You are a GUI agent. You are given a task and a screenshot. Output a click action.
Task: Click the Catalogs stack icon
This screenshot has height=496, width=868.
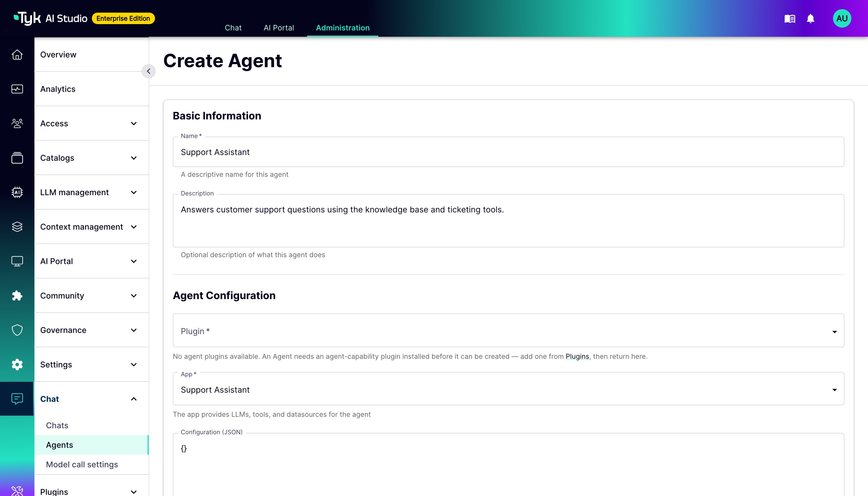click(x=17, y=158)
